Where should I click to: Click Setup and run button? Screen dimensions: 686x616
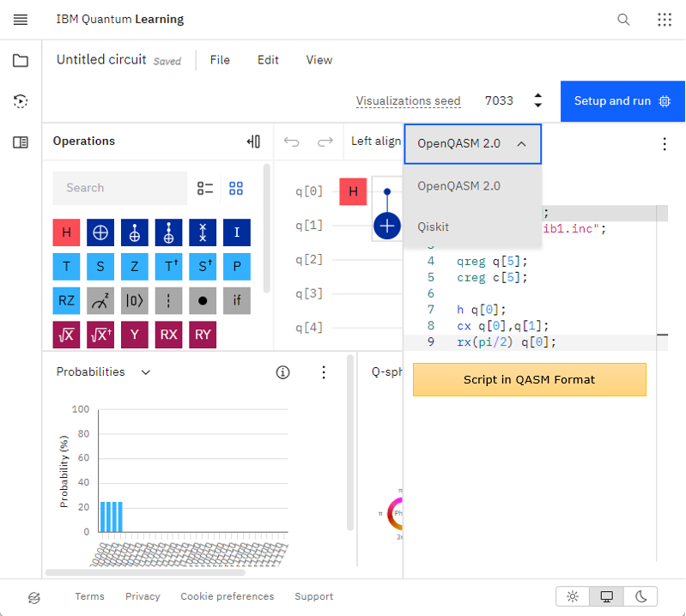tap(622, 101)
